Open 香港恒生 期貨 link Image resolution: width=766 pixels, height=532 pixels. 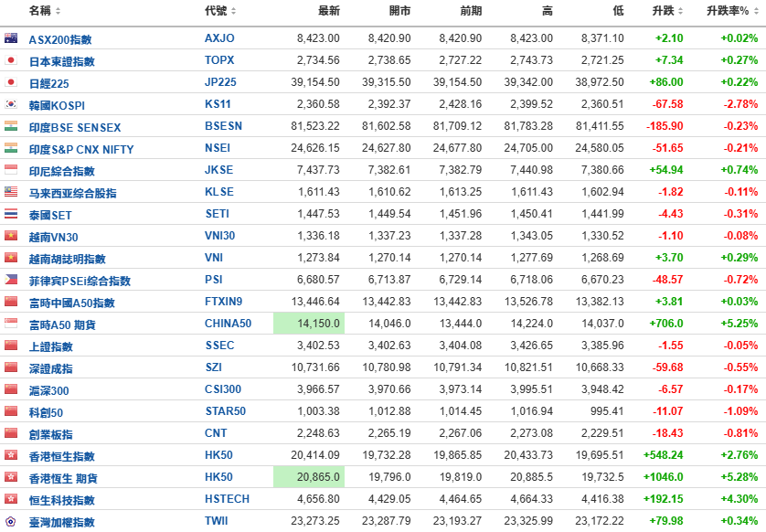pos(63,479)
